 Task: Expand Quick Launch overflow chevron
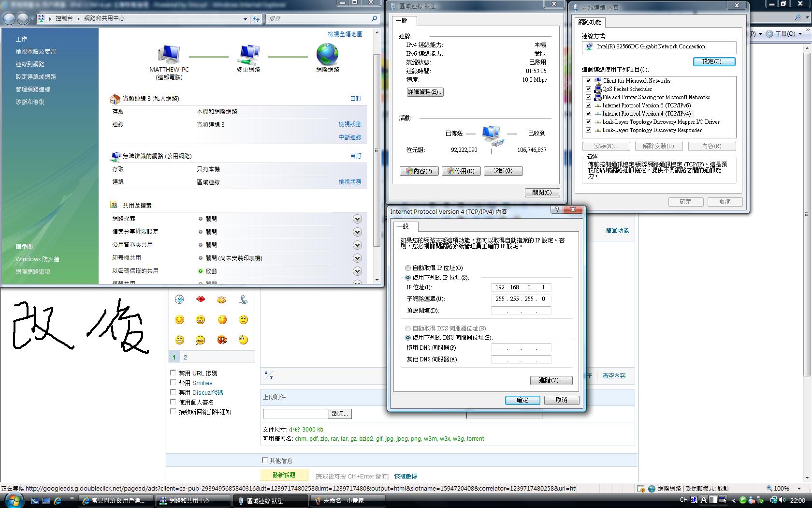click(72, 498)
